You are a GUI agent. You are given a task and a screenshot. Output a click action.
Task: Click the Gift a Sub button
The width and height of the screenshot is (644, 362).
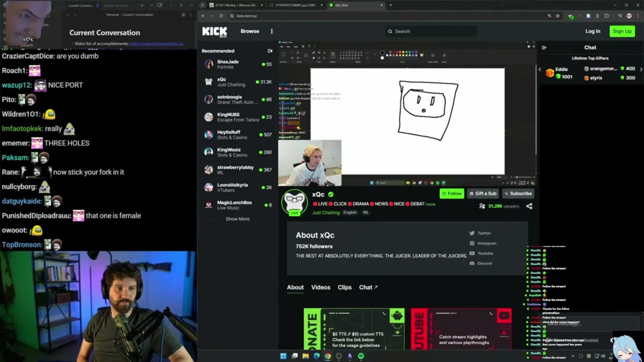(482, 194)
